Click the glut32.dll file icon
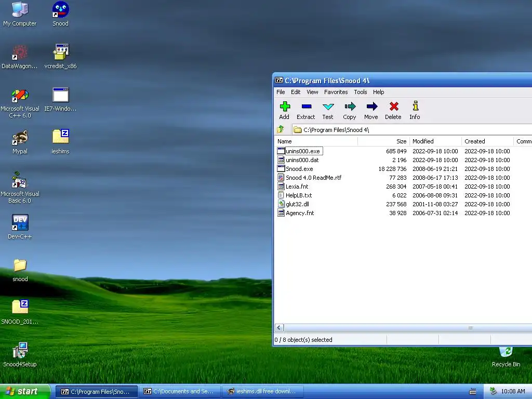 click(281, 204)
